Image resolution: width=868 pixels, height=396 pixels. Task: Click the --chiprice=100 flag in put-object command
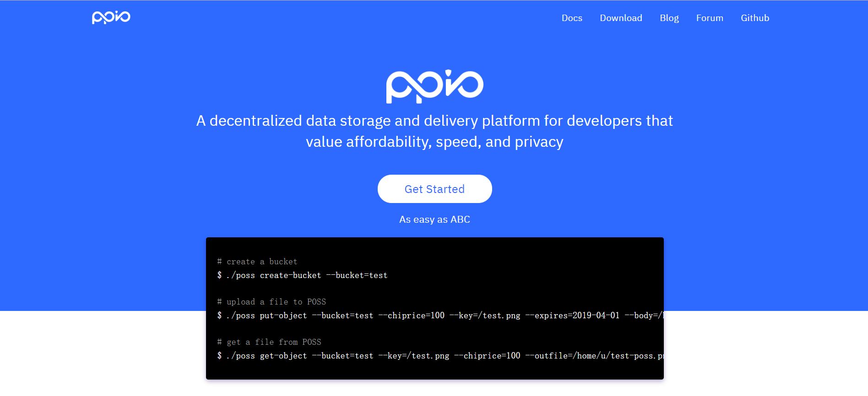tap(412, 316)
